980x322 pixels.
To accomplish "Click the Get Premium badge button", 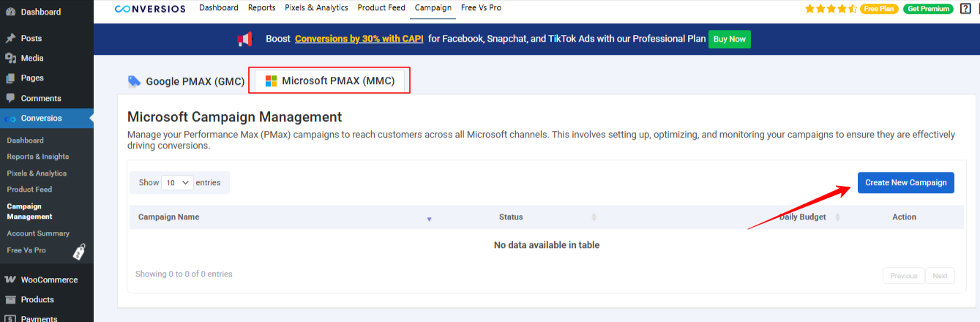I will (x=928, y=9).
